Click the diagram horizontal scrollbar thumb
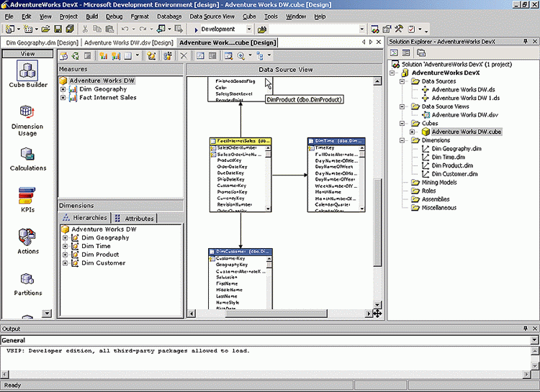 [276, 314]
